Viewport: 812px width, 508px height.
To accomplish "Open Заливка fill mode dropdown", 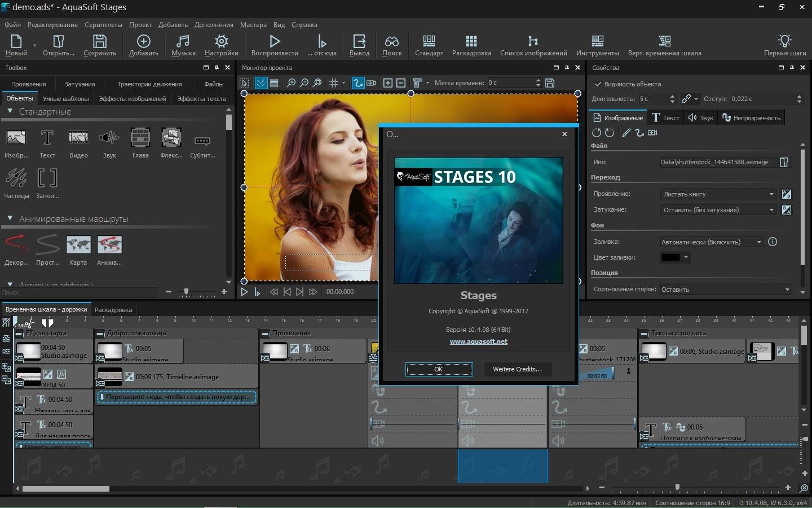I will click(712, 242).
